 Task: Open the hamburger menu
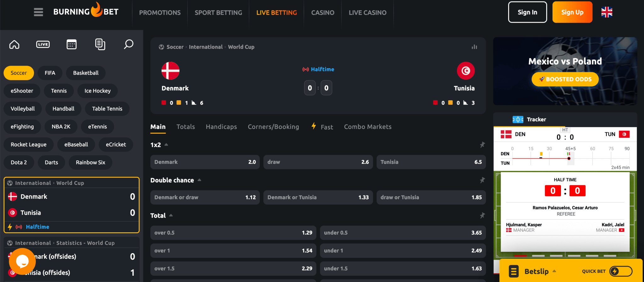point(38,12)
